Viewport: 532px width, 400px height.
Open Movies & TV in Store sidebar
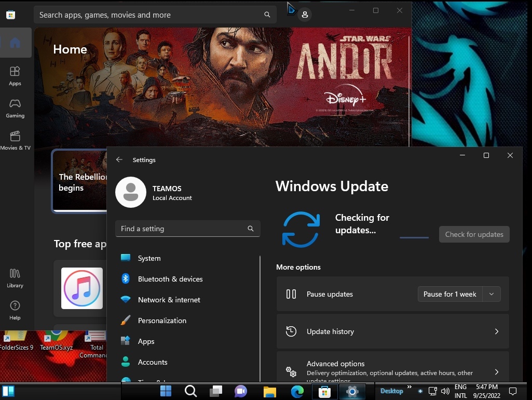tap(15, 140)
